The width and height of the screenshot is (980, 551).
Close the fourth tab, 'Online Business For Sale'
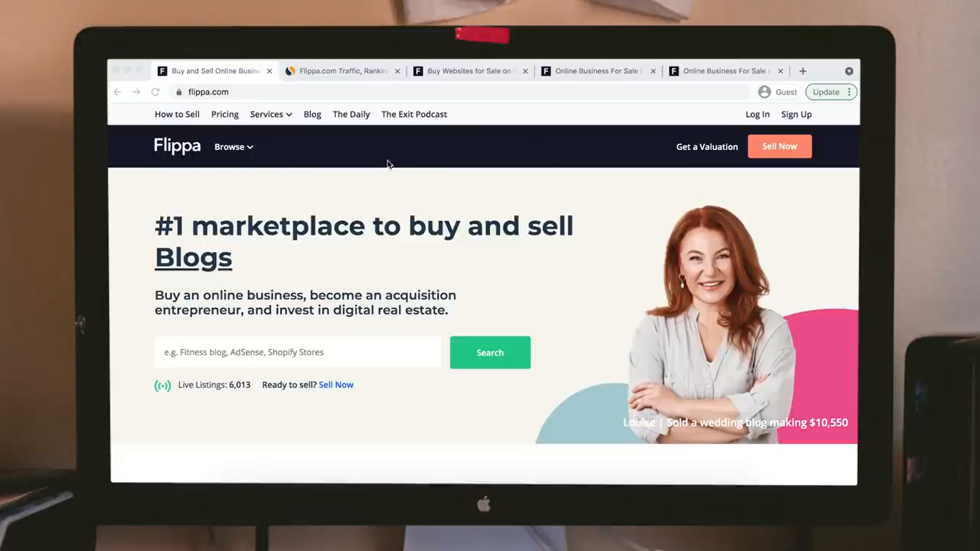[x=653, y=71]
